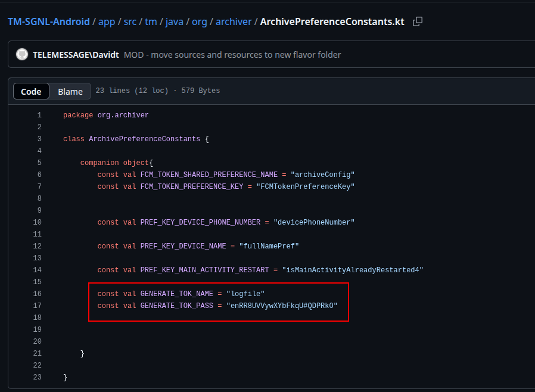Click the "fullNamePref" string value
The height and width of the screenshot is (392, 535).
point(269,246)
